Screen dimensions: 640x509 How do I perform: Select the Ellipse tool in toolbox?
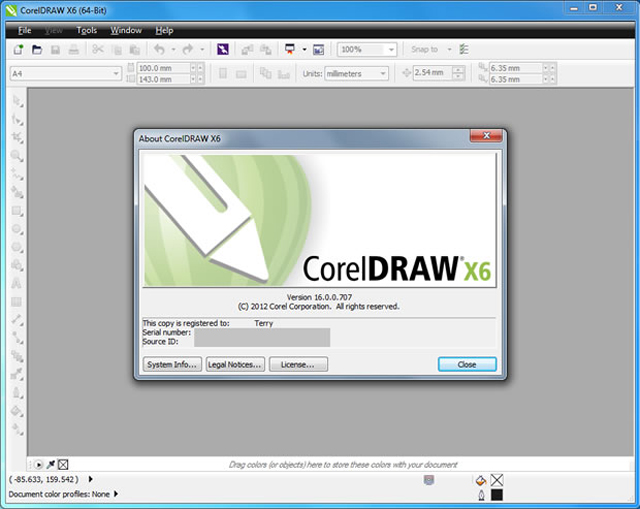pyautogui.click(x=17, y=229)
